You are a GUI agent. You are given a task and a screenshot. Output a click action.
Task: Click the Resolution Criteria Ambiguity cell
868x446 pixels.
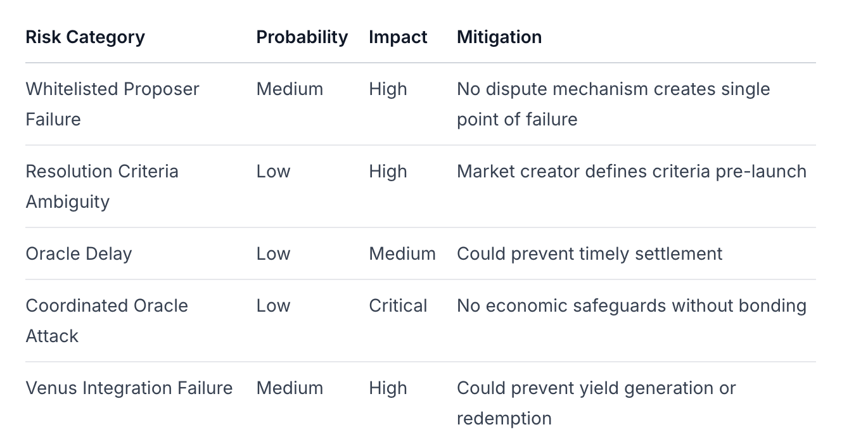102,186
